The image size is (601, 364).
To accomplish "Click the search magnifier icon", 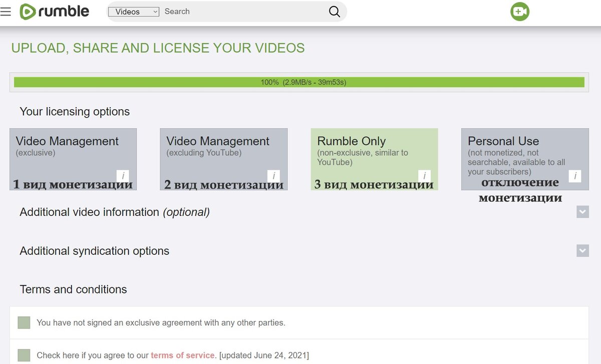I will [335, 12].
